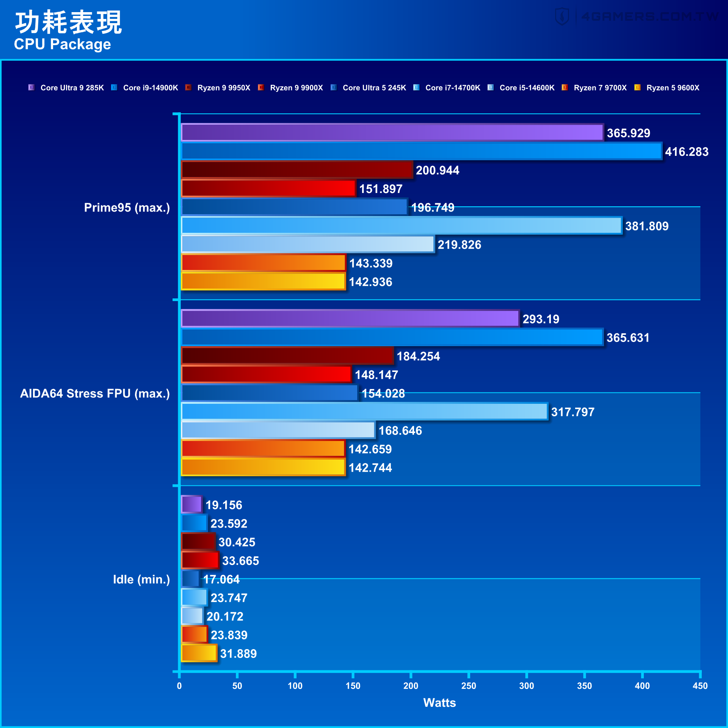Click the light blue Prime95 bar valued 381.809
Screen dimensions: 728x728
[x=402, y=225]
